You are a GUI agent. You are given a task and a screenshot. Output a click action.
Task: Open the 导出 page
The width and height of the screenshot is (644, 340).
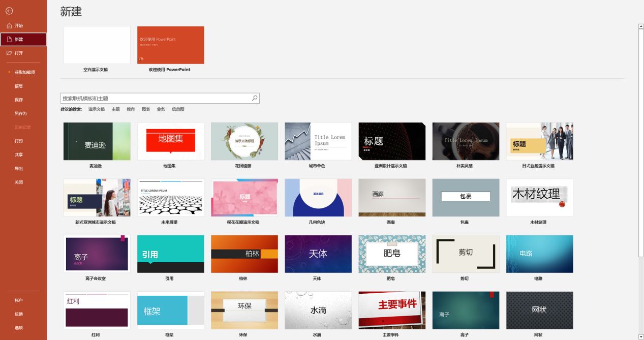tap(23, 168)
